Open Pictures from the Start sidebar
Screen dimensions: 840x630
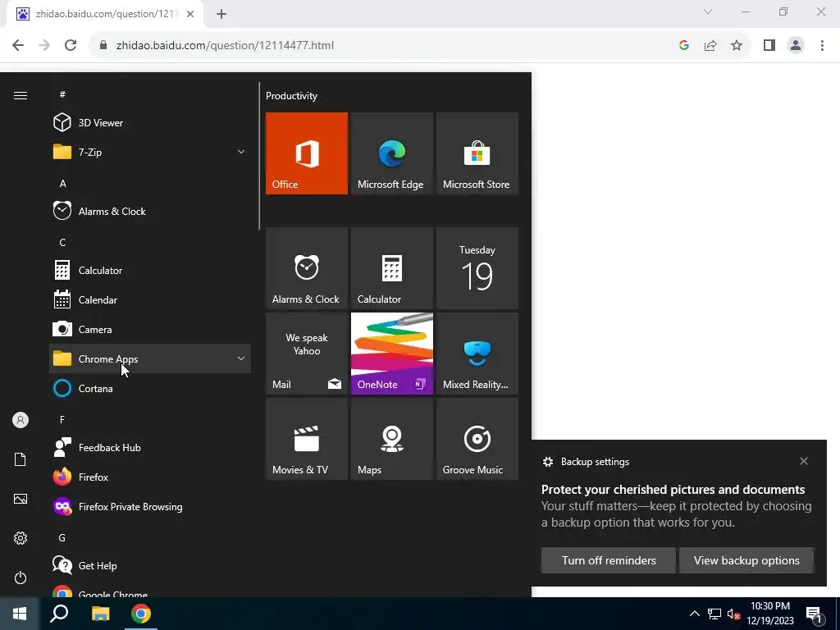pyautogui.click(x=21, y=499)
